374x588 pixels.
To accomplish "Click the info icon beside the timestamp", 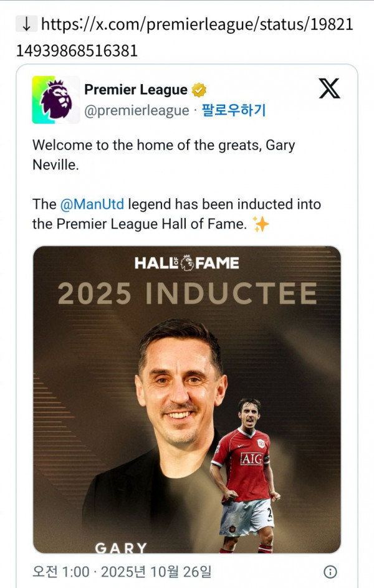I will click(x=330, y=572).
